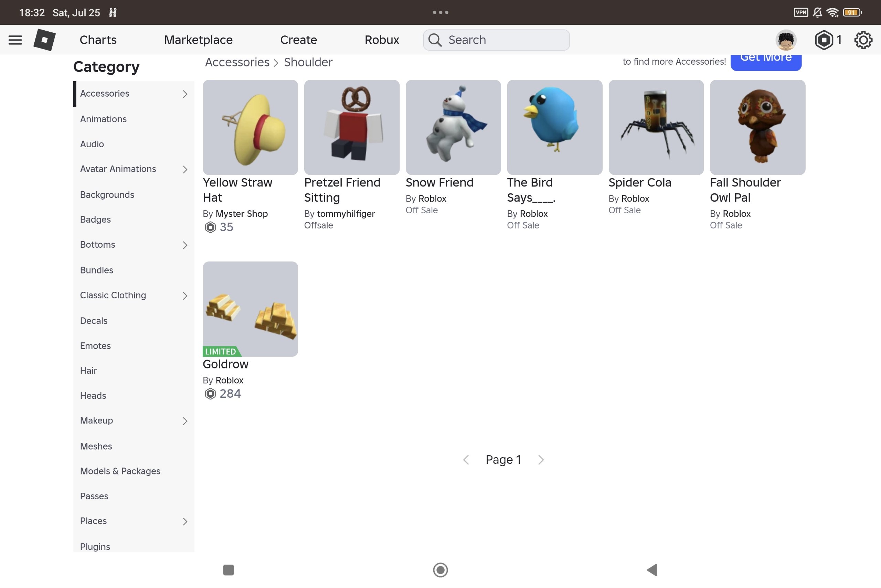Open Myster Shop creator link
881x588 pixels.
(x=242, y=214)
